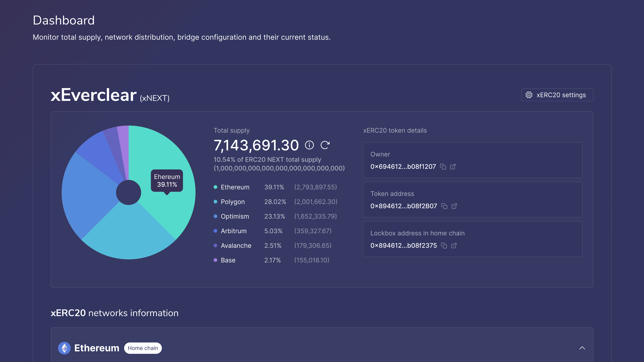The height and width of the screenshot is (362, 644).
Task: Click the Owner address 0x694612...b08f1207
Action: tap(403, 166)
